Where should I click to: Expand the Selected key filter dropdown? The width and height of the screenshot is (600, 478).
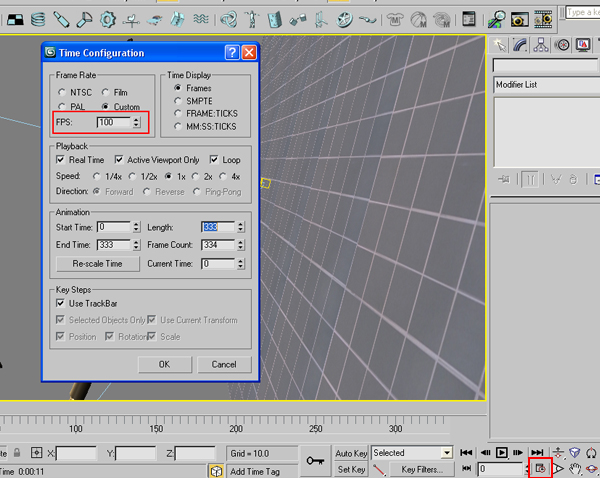pyautogui.click(x=446, y=453)
